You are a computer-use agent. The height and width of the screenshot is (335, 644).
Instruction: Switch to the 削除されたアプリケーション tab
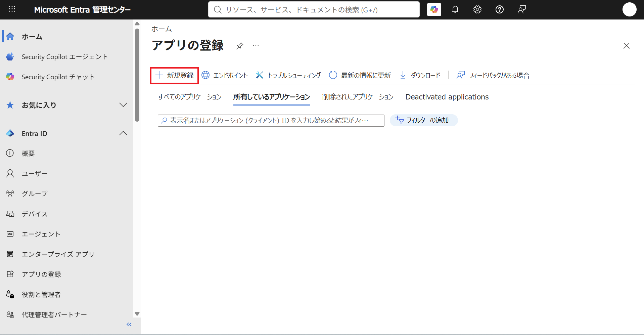click(358, 97)
